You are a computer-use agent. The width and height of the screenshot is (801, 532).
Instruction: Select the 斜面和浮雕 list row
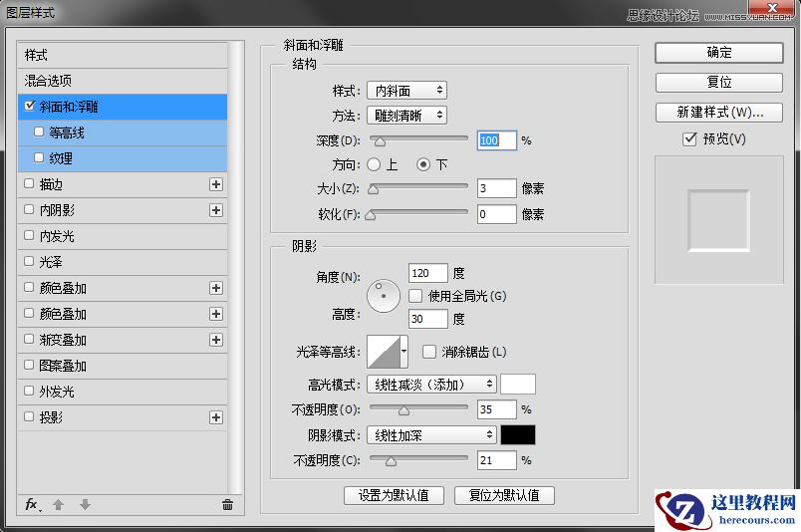(123, 107)
